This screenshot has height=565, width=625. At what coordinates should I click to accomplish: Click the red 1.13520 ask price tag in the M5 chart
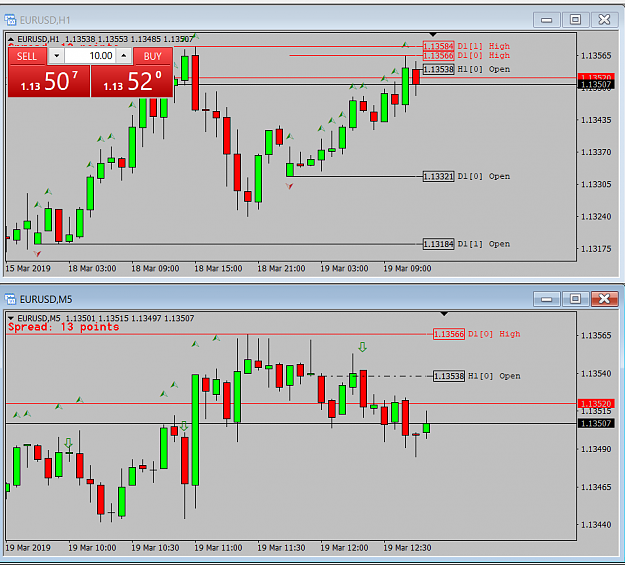(x=596, y=404)
